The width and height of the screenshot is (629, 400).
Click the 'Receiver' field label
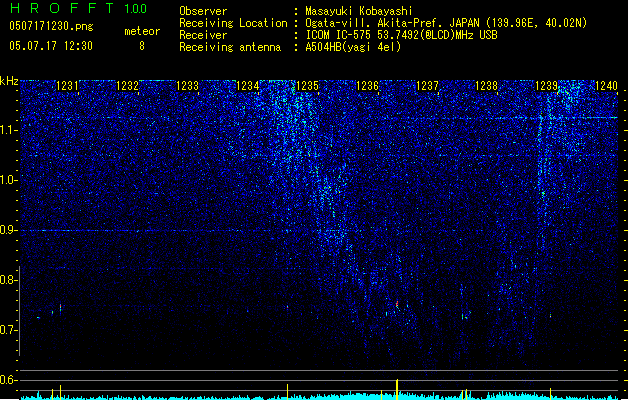coord(203,35)
